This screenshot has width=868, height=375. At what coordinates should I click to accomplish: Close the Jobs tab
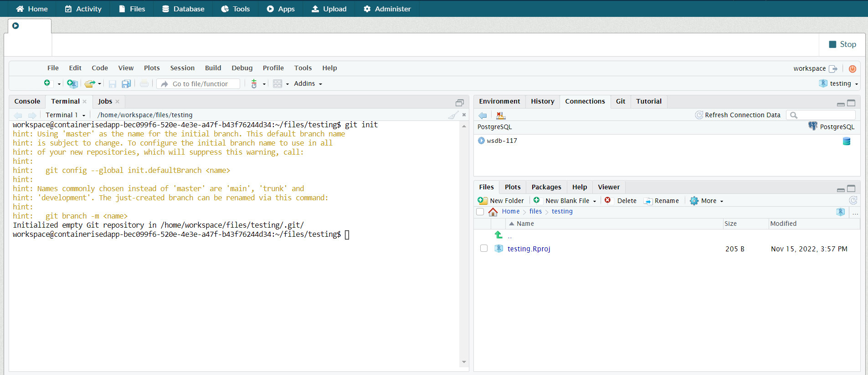tap(117, 102)
